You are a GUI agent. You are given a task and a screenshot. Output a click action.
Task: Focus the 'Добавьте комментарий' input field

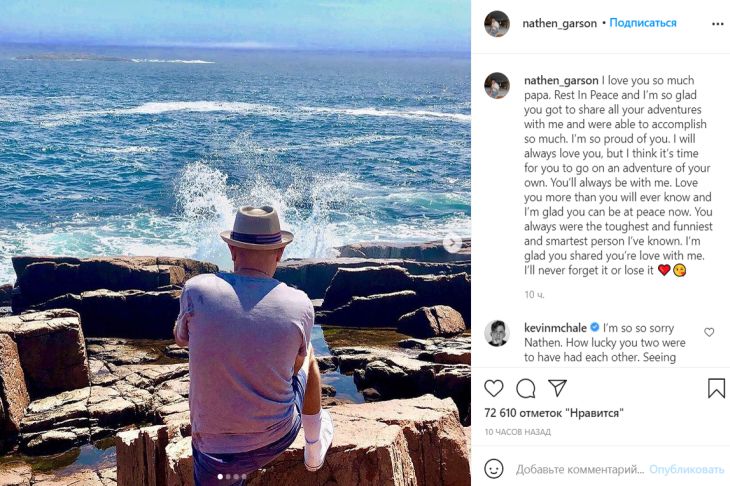[x=580, y=469]
